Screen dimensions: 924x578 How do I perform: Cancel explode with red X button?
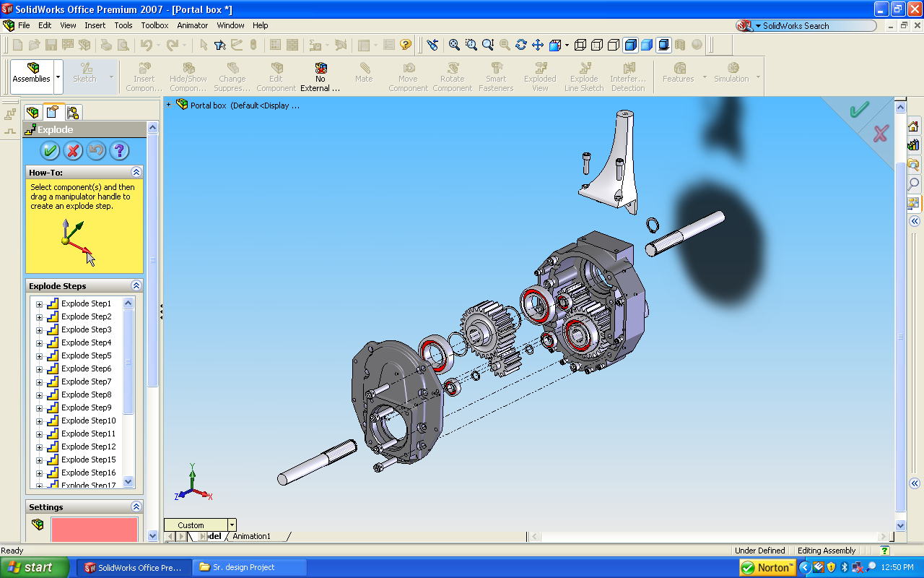click(73, 150)
